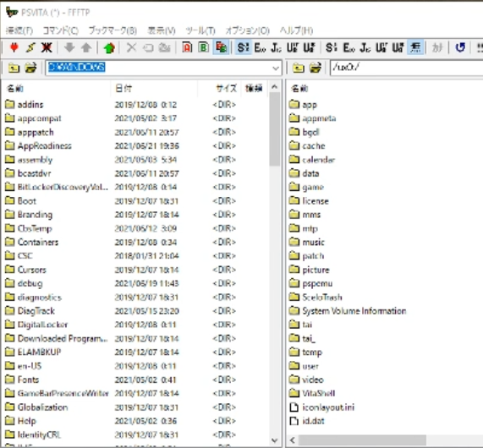Select JIS kanji code in second group

click(365, 47)
